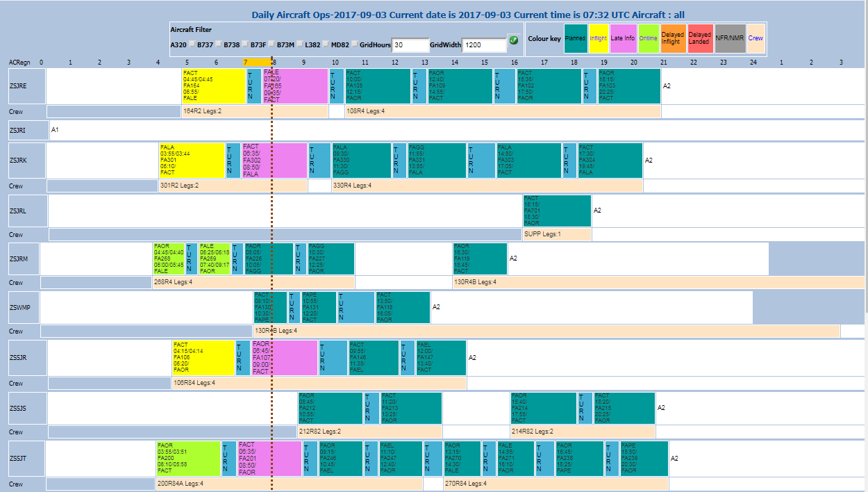868x492 pixels.
Task: Toggle the MD82 aircraft filter checkbox
Action: coord(354,44)
